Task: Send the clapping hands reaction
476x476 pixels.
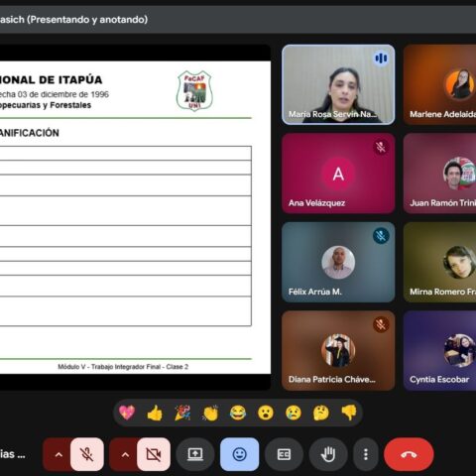Action: tap(210, 413)
